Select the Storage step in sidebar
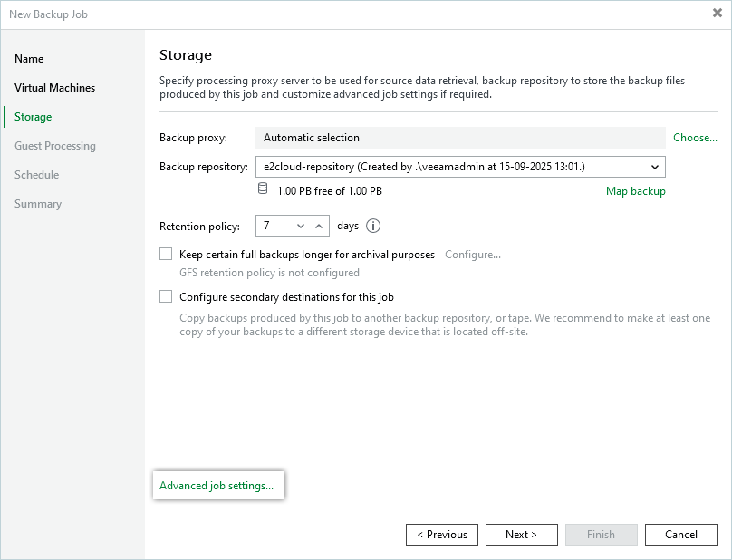732x560 pixels. point(33,117)
